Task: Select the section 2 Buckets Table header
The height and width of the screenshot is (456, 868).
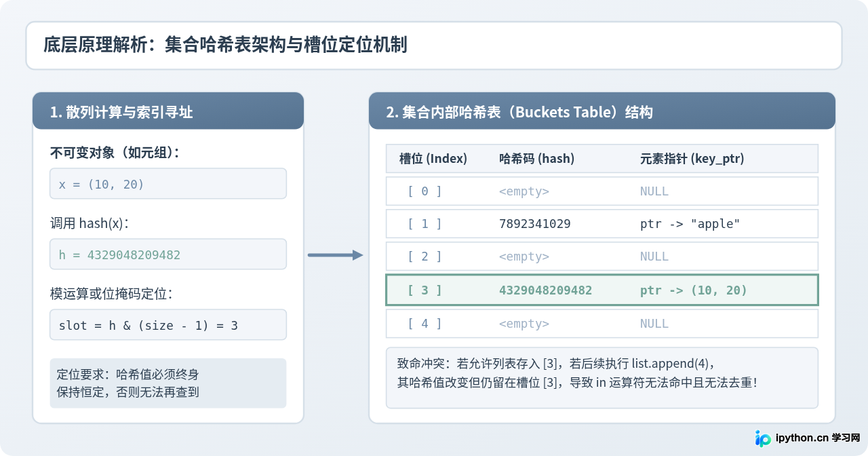Action: tap(601, 111)
